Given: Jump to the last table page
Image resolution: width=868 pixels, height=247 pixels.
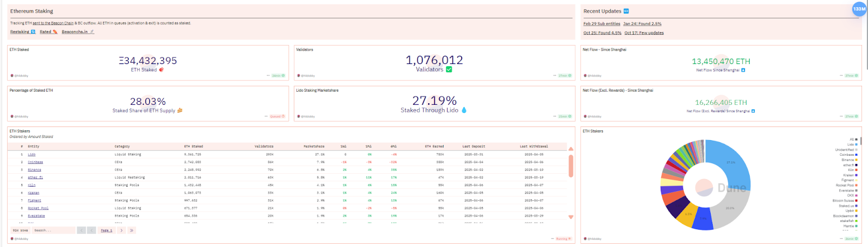Looking at the screenshot, I should (x=131, y=230).
